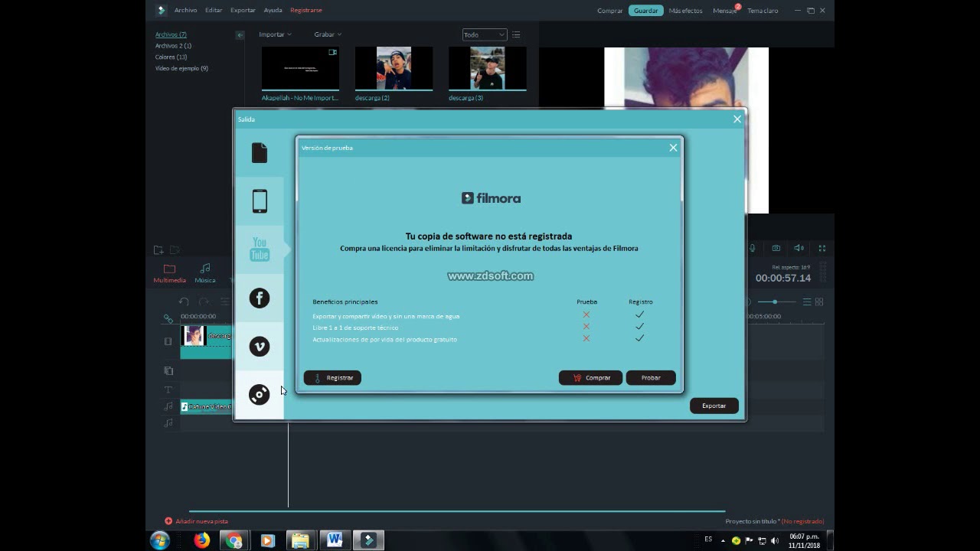Toggle the timeline link/snap icon

[168, 318]
